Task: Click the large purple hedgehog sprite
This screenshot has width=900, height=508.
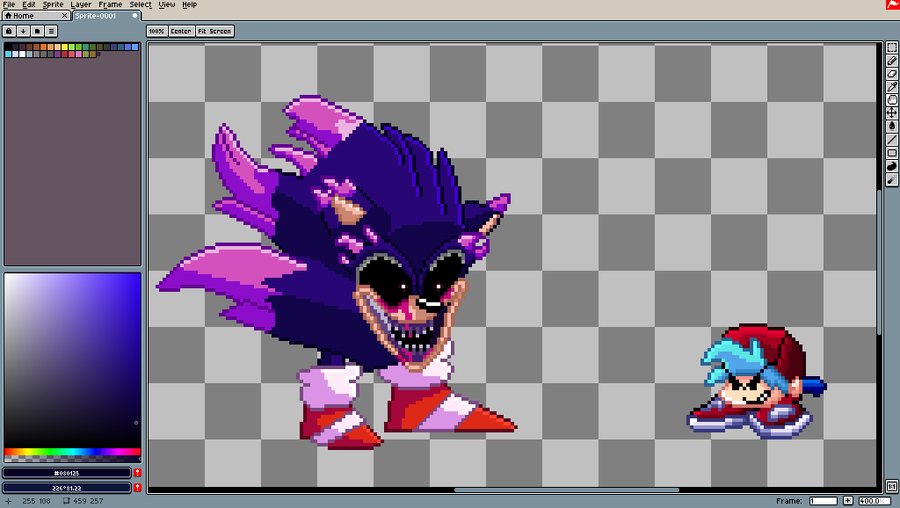Action: tap(339, 270)
